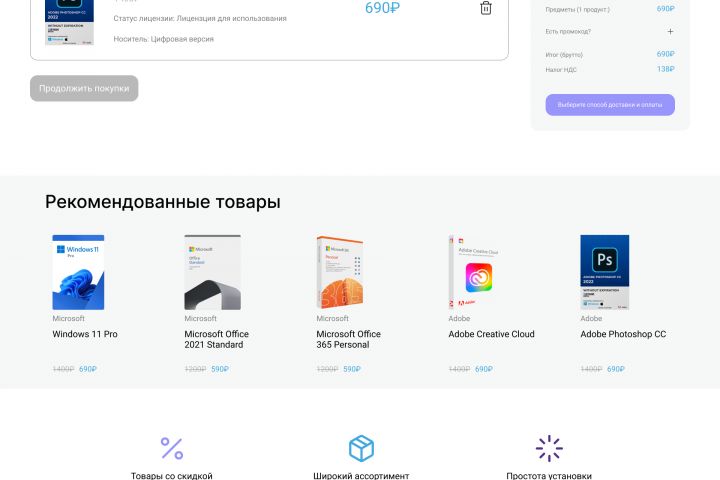Click the easy installation spinner icon
This screenshot has width=720, height=480.
click(x=549, y=448)
